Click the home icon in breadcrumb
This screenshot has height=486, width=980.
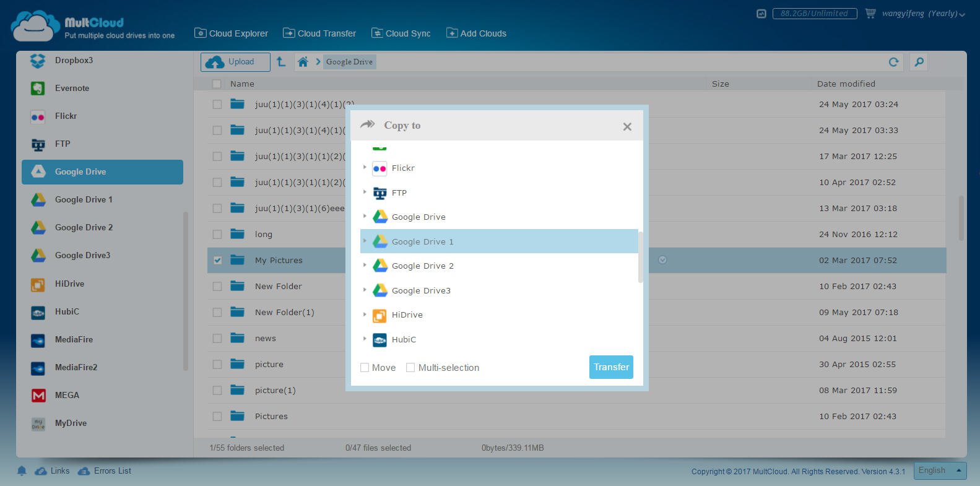click(x=303, y=62)
